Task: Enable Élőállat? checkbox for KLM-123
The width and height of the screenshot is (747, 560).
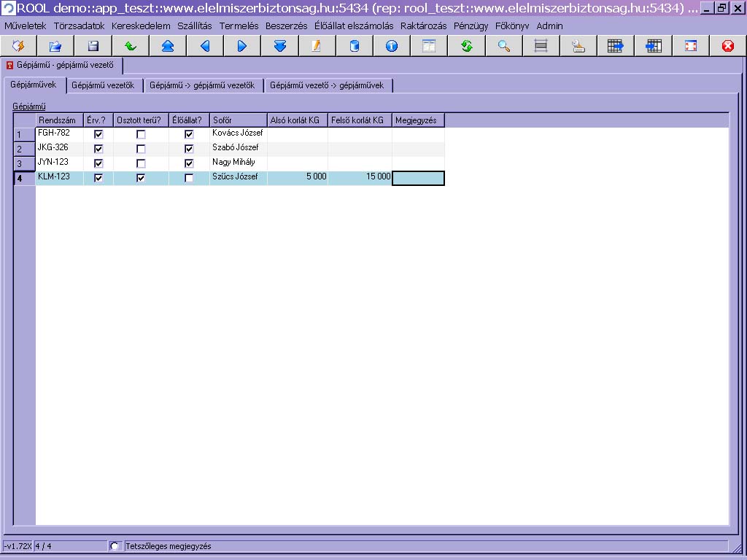Action: pyautogui.click(x=189, y=178)
